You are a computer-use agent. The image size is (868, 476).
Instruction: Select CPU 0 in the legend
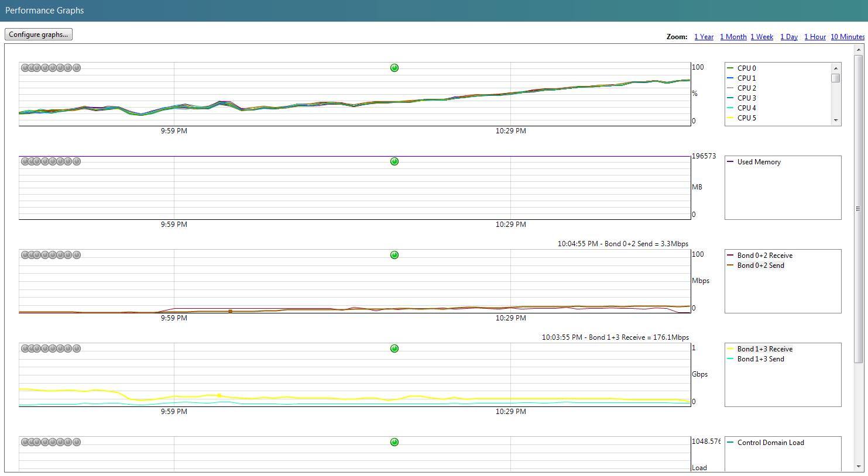[x=746, y=68]
